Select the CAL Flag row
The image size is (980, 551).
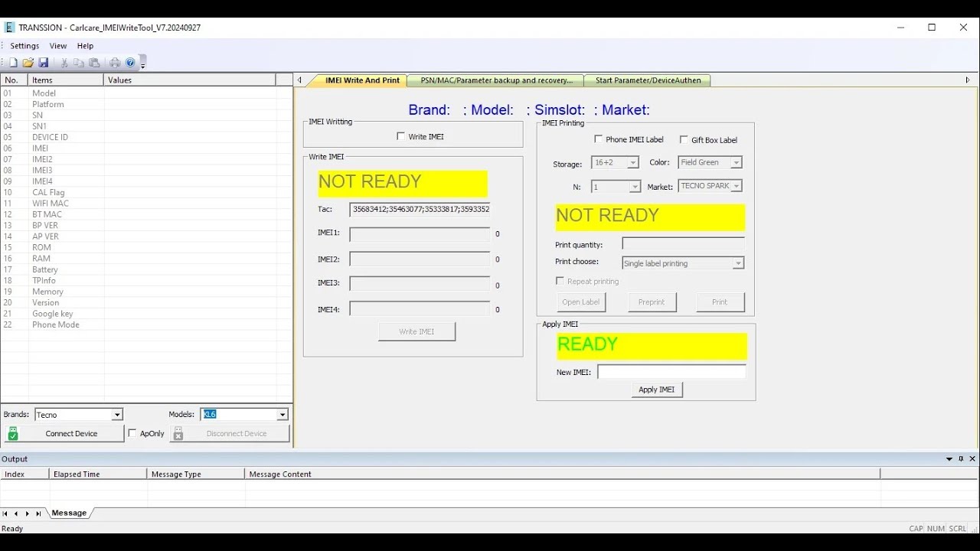(145, 192)
